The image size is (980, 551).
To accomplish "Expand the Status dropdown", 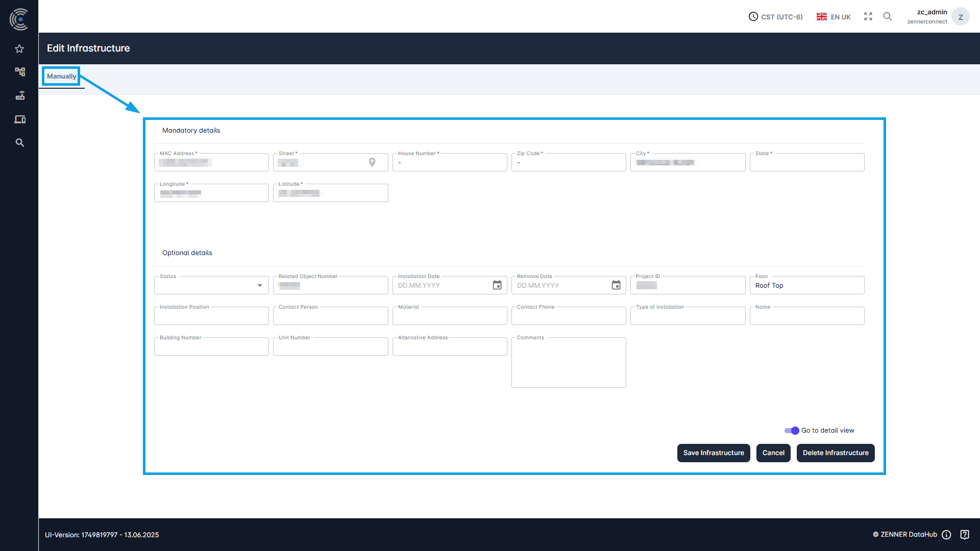I will 260,285.
